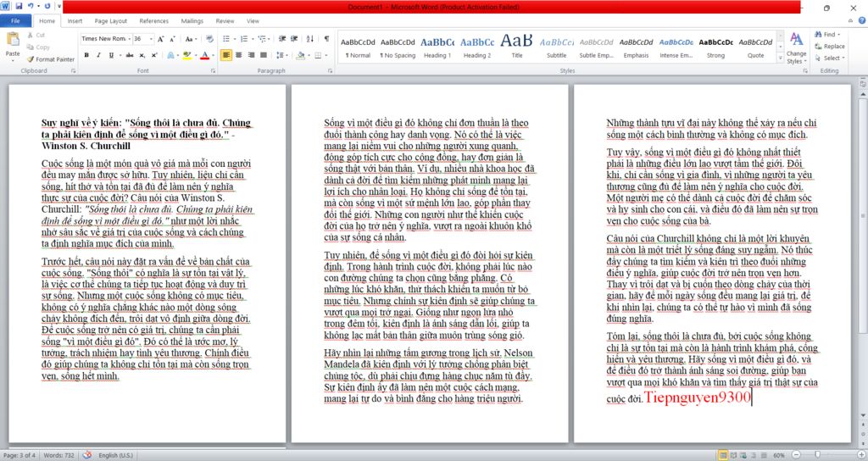Screen dimensions: 868x461
Task: Click the Save icon in quick access toolbar
Action: [x=19, y=7]
